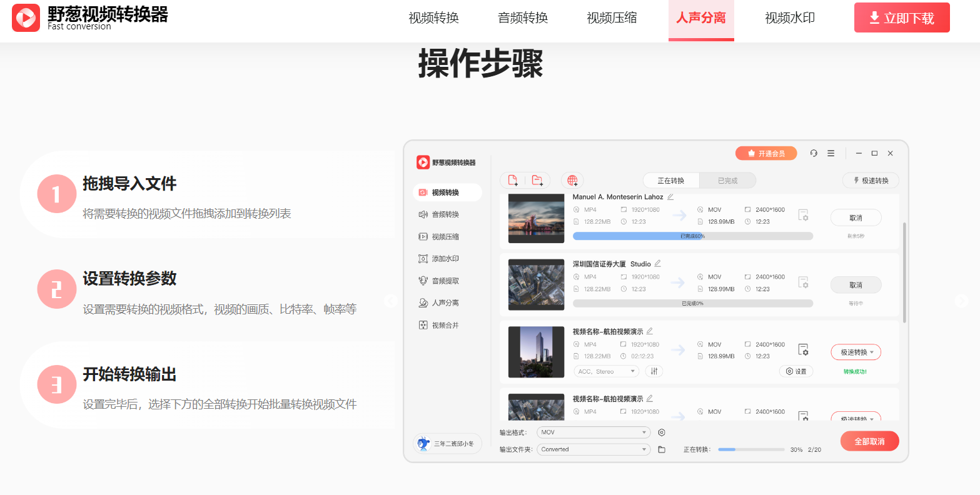Open the audio equalizer icon on third video
This screenshot has width=980, height=495.
[x=653, y=371]
